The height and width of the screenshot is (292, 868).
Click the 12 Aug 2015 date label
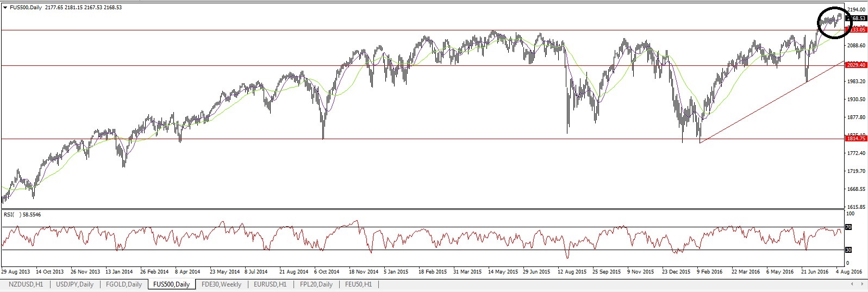pyautogui.click(x=572, y=271)
